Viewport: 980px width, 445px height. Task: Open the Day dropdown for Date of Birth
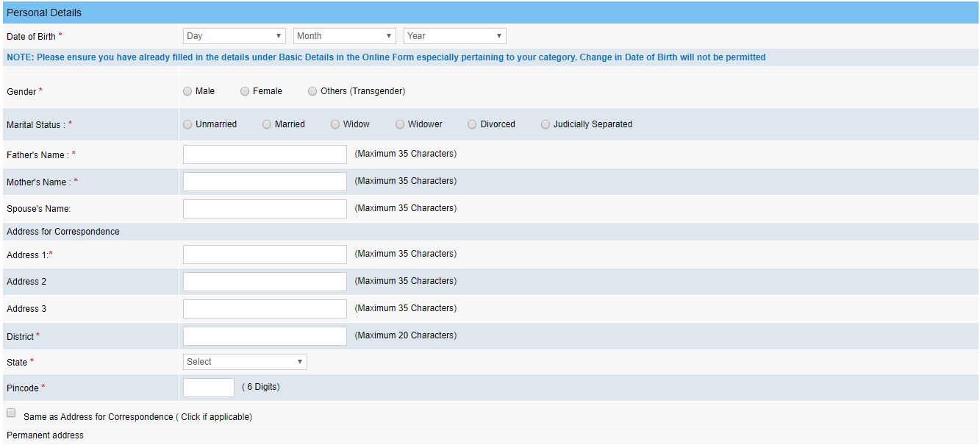click(x=234, y=36)
